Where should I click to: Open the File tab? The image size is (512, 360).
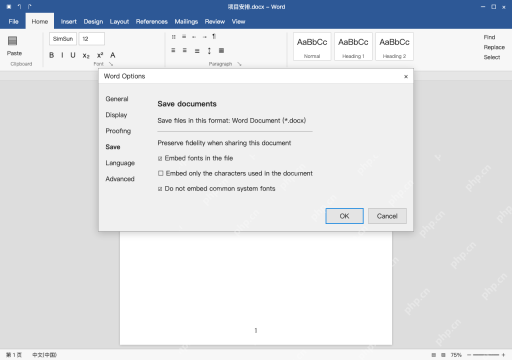pyautogui.click(x=14, y=22)
